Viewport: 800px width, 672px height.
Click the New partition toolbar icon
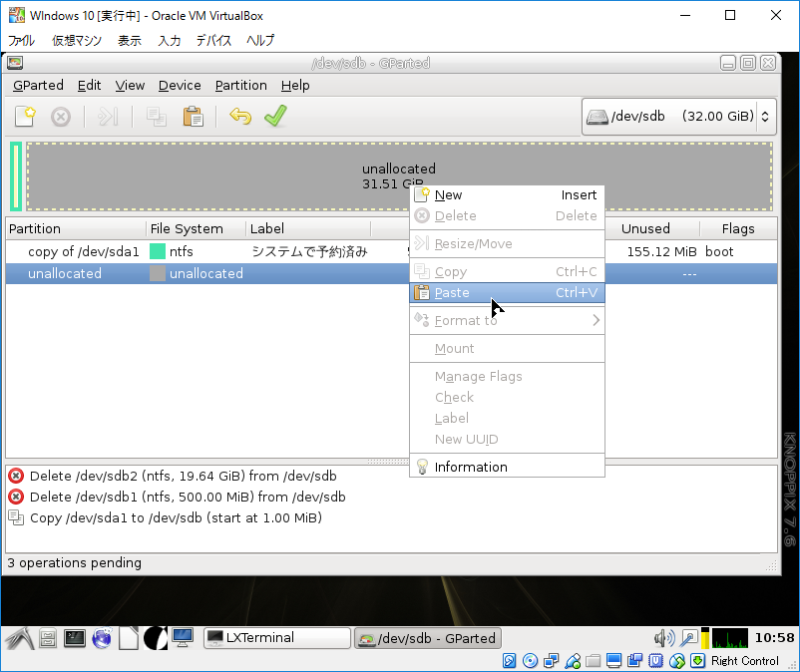(x=25, y=117)
